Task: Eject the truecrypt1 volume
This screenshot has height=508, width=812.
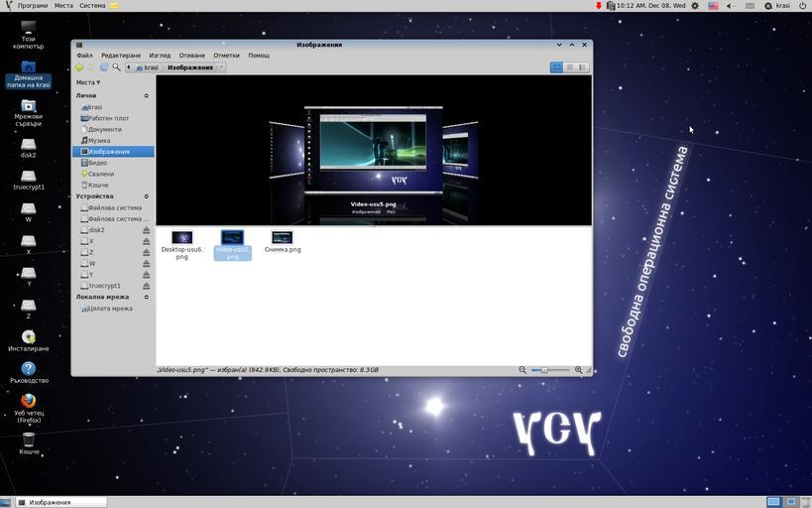Action: coord(147,286)
